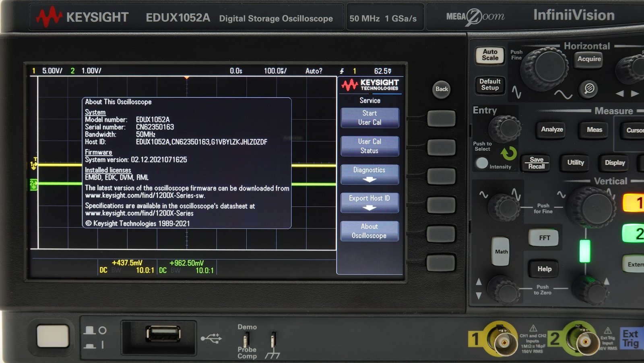Tap the +437.5mV channel 1 offset value
Screen dimensions: 644x363
coord(127,263)
